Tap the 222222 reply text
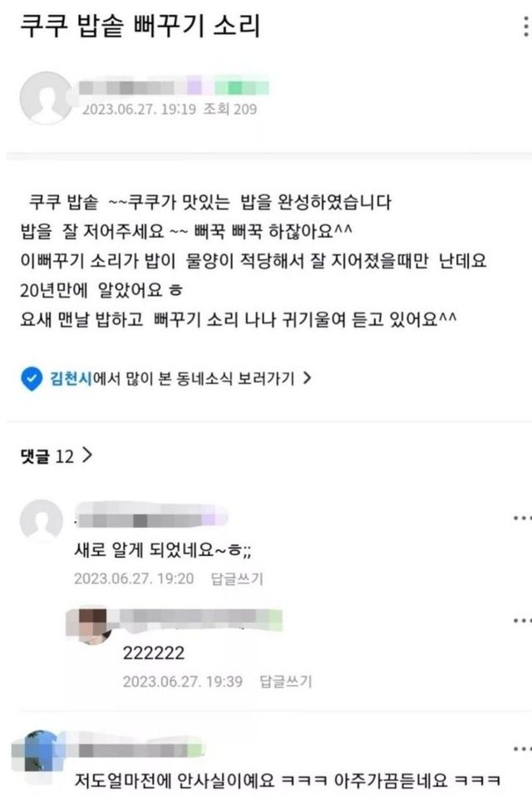532x812 pixels. point(154,652)
